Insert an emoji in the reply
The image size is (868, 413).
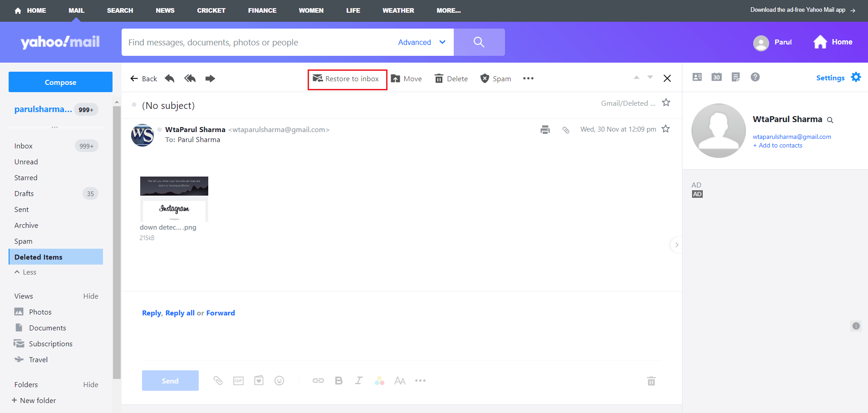coord(279,381)
